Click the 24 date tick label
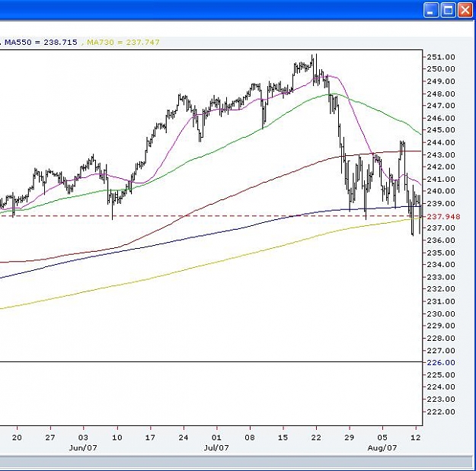Image resolution: width=476 pixels, height=471 pixels. pos(183,438)
